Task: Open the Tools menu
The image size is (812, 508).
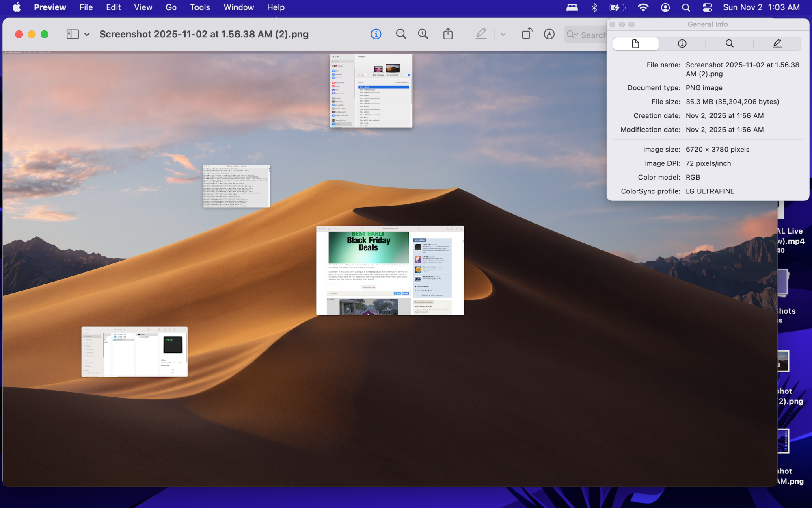Action: click(x=199, y=7)
